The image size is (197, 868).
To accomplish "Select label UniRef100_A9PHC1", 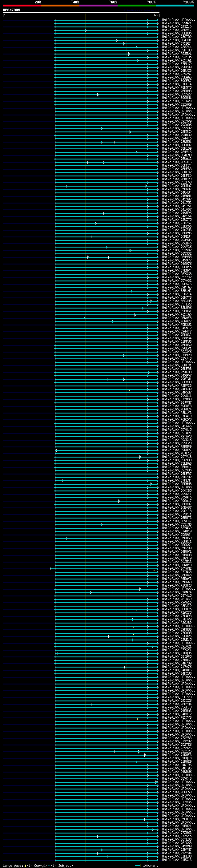I will [x=177, y=311].
